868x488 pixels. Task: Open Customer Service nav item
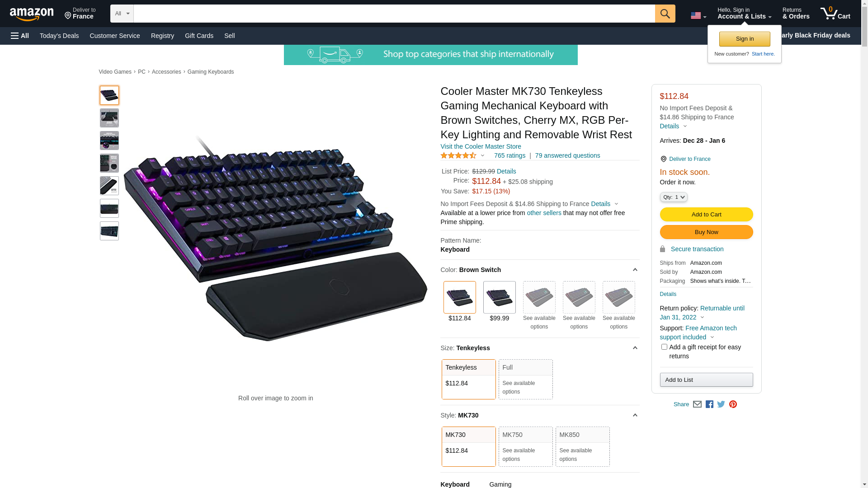point(115,36)
